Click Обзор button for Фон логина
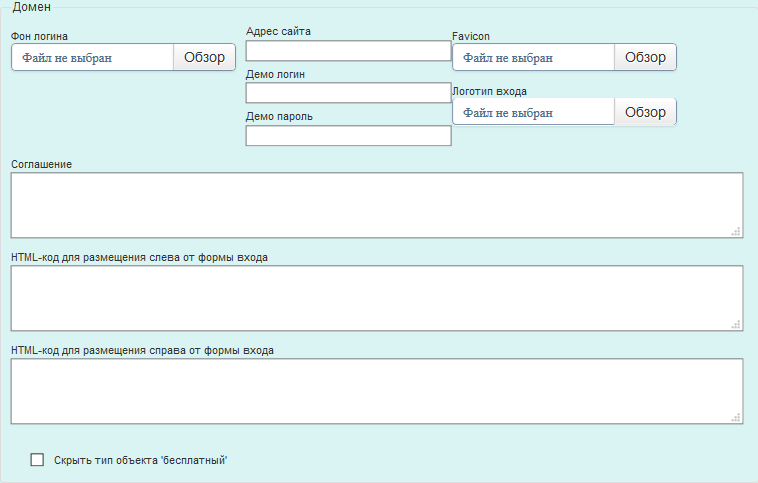The height and width of the screenshot is (483, 758). coord(205,58)
